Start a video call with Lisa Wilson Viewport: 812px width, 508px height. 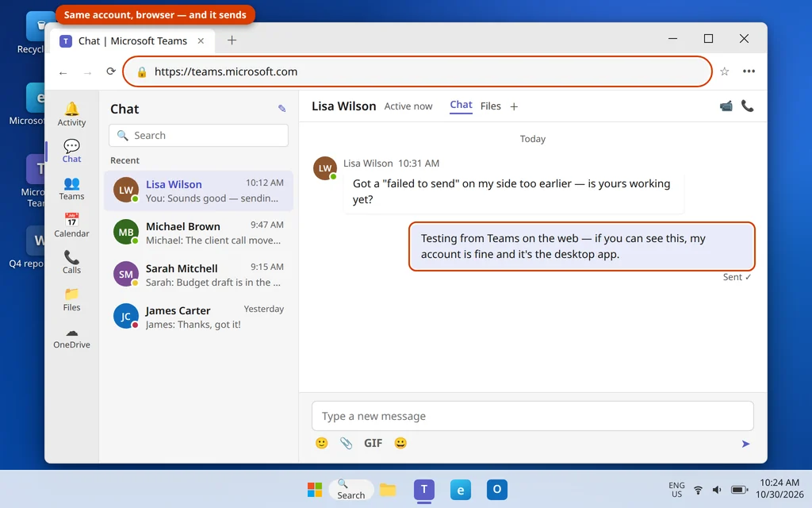[726, 106]
